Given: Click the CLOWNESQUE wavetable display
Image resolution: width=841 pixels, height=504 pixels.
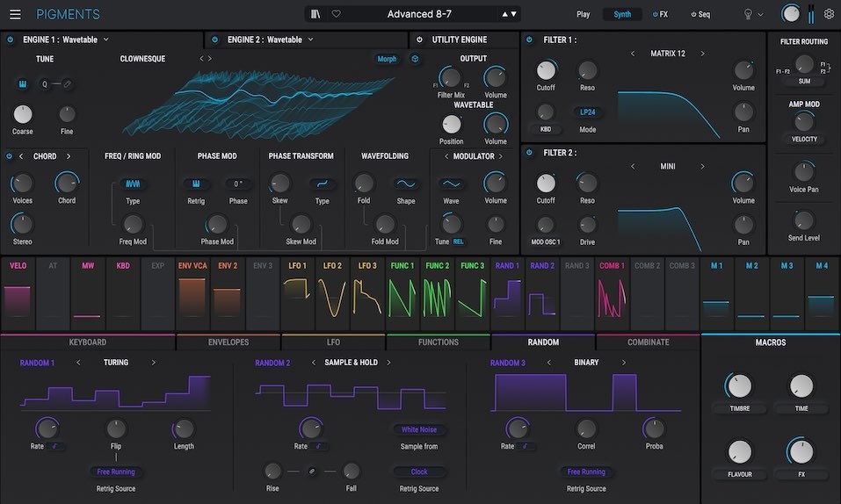Looking at the screenshot, I should coord(258,104).
